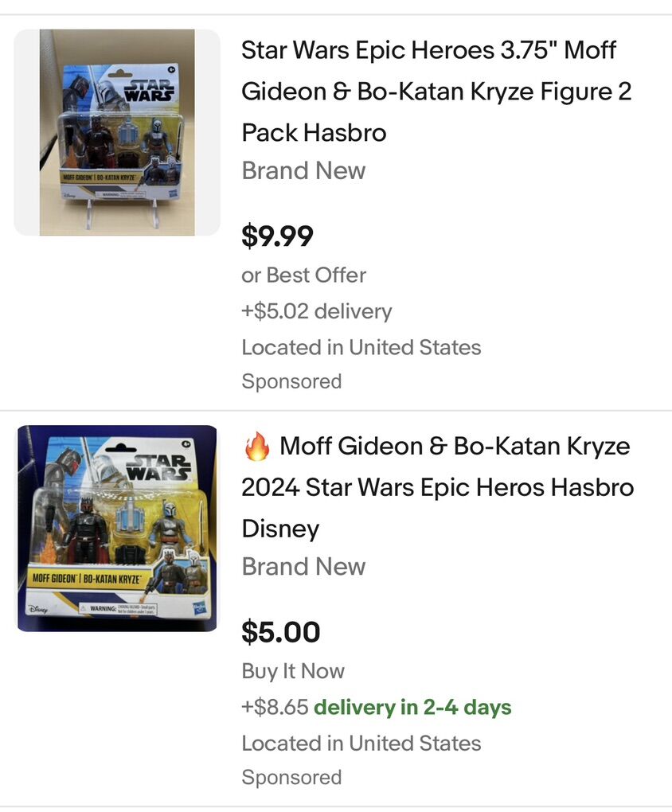Click the +$5.02 delivery text
Screen dimensions: 672x812
tap(316, 311)
